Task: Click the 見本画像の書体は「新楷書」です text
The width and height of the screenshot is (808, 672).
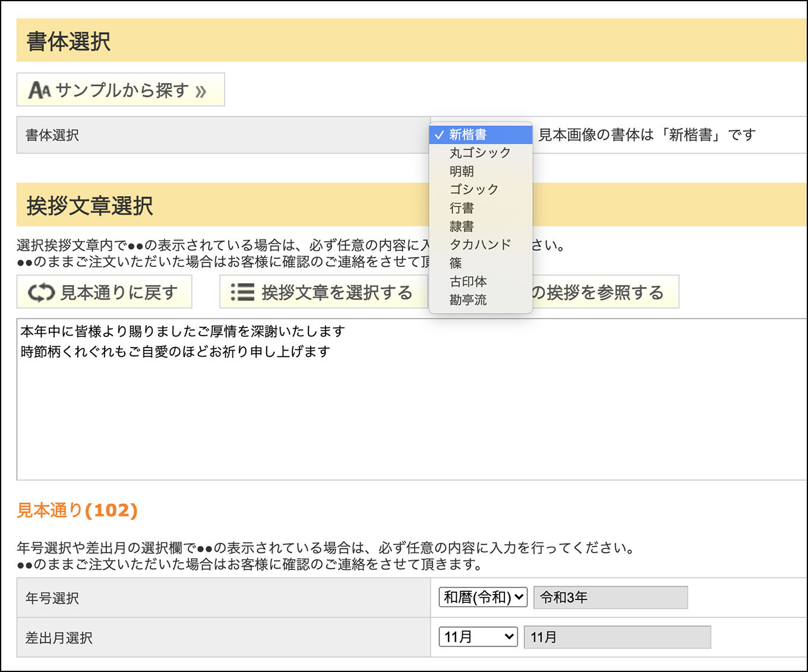Action: click(x=646, y=135)
